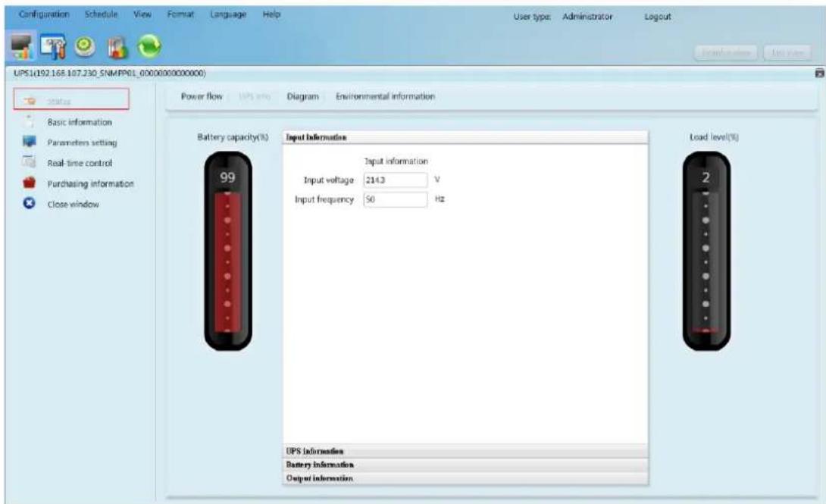Image resolution: width=826 pixels, height=504 pixels.
Task: Open the monitor chart toolbar icon
Action: (22, 47)
